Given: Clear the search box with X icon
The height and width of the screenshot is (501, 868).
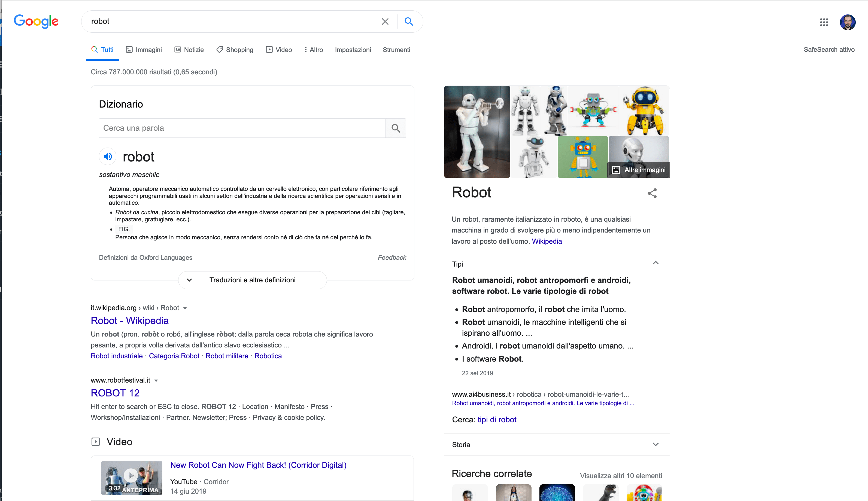Looking at the screenshot, I should coord(385,21).
